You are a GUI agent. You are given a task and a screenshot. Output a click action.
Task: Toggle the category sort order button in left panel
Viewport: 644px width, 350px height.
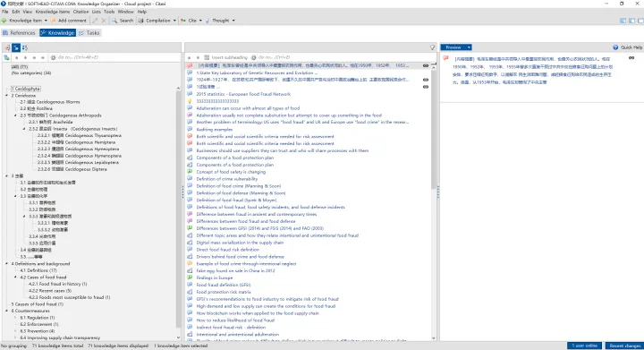pos(25,47)
